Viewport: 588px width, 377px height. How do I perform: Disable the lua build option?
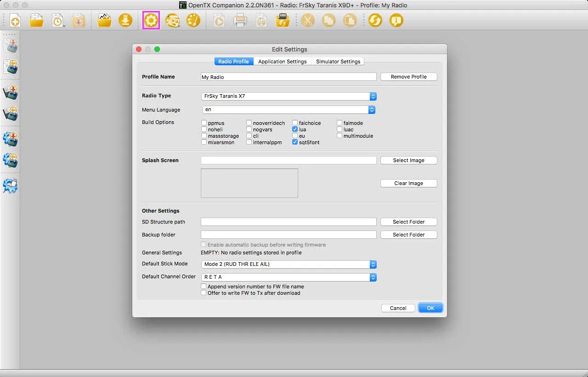[x=295, y=129]
